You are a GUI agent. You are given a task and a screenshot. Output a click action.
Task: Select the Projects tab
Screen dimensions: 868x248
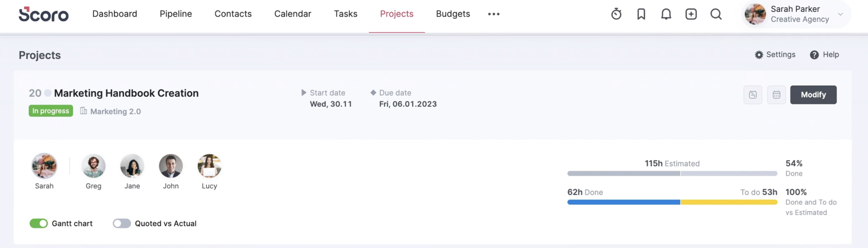(397, 14)
